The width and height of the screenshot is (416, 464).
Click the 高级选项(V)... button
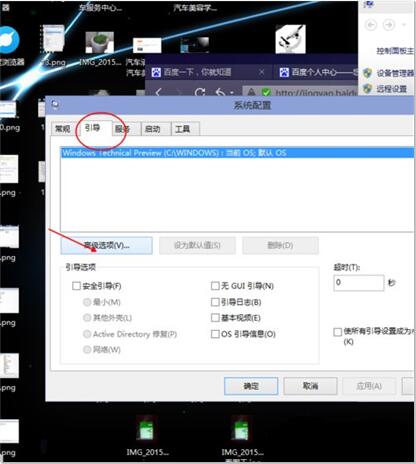(107, 246)
